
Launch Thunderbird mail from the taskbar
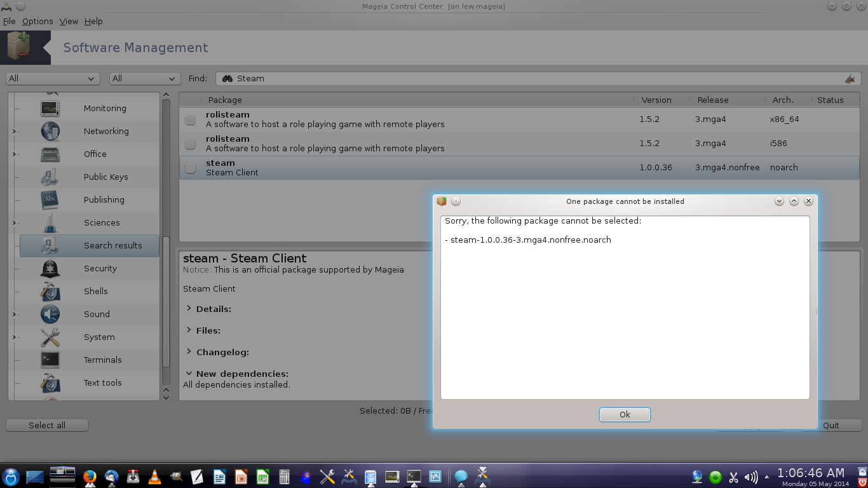click(x=112, y=477)
